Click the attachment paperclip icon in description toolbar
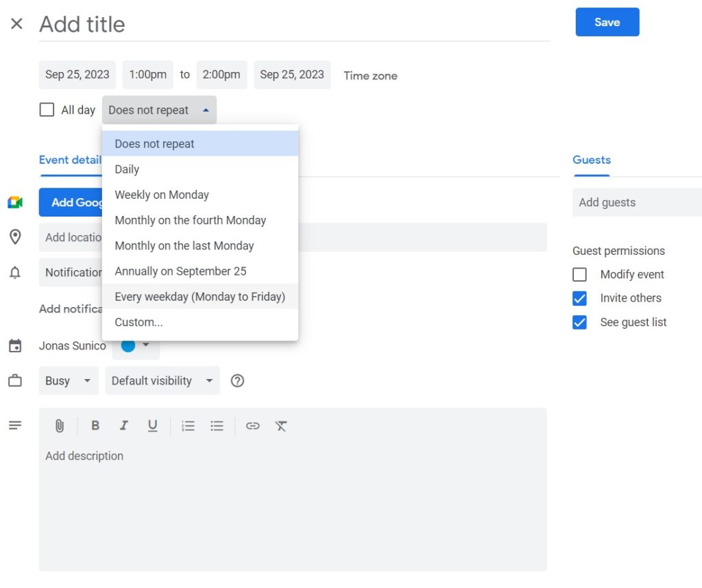The image size is (702, 588). click(59, 426)
